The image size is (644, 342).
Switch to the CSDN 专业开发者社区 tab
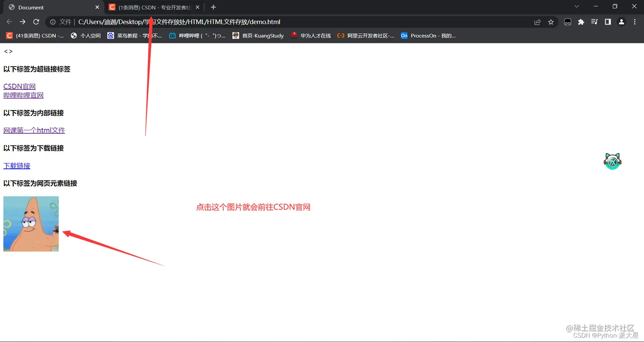154,7
